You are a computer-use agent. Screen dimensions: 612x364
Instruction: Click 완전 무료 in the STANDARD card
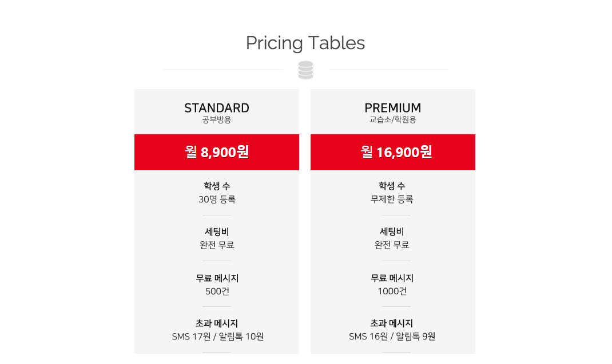(x=217, y=245)
